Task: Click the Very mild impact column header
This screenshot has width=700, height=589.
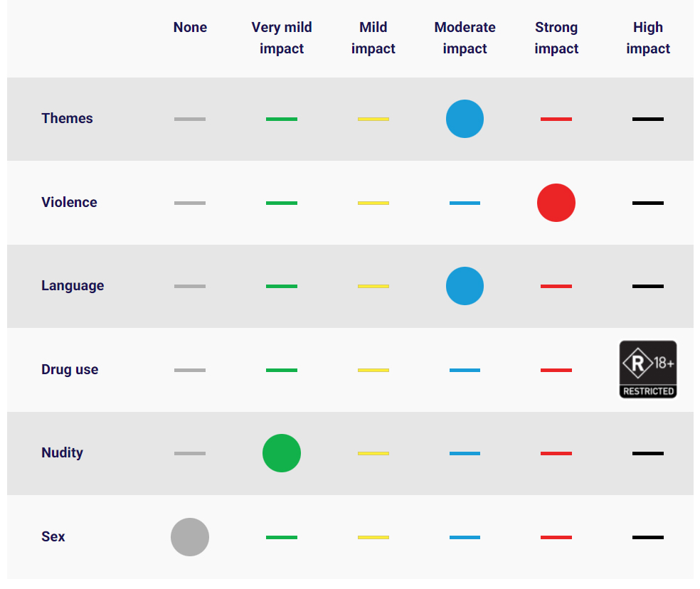Action: tap(282, 38)
